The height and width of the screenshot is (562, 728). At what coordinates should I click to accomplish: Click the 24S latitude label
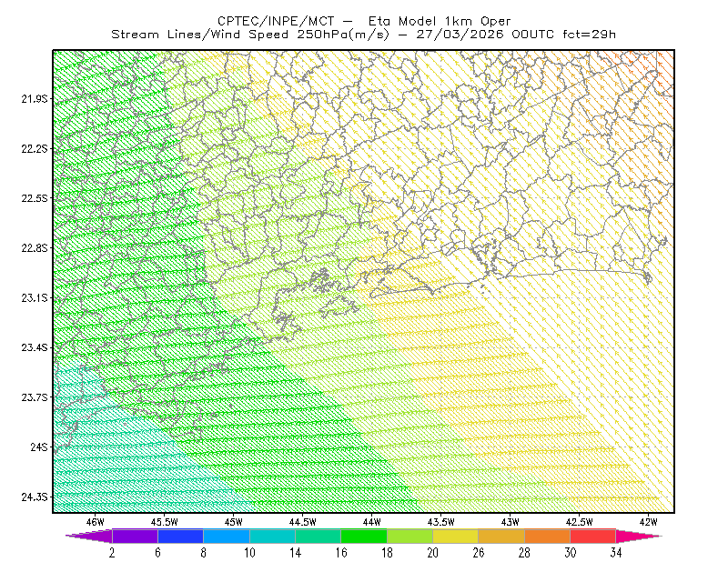[x=39, y=447]
